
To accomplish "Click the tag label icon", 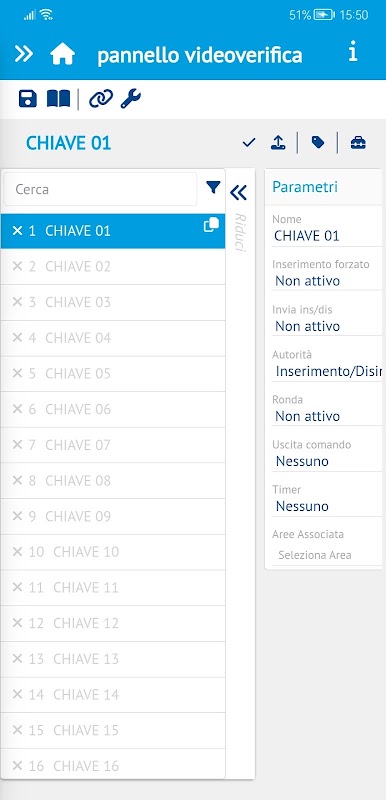I will pyautogui.click(x=318, y=142).
